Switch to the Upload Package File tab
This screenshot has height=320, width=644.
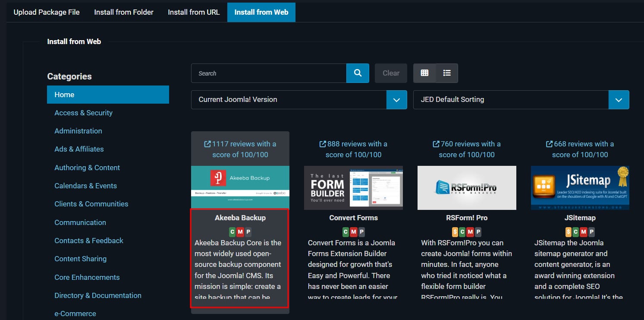point(47,12)
